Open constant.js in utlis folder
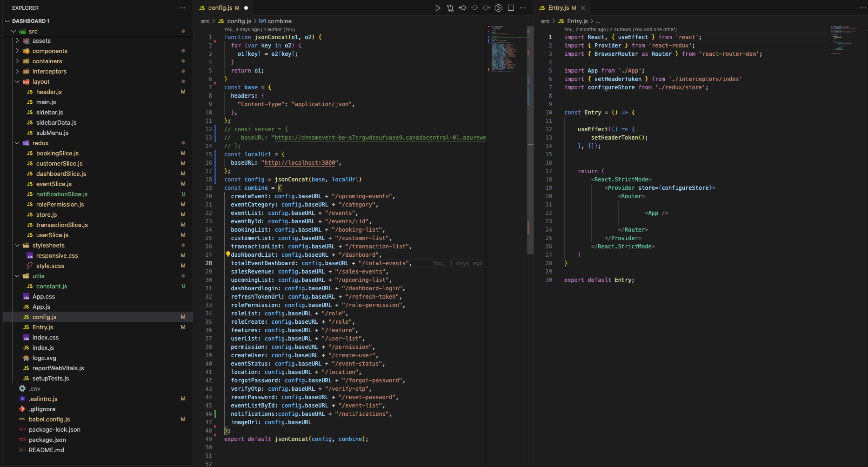Viewport: 868px width, 467px height. pos(52,286)
